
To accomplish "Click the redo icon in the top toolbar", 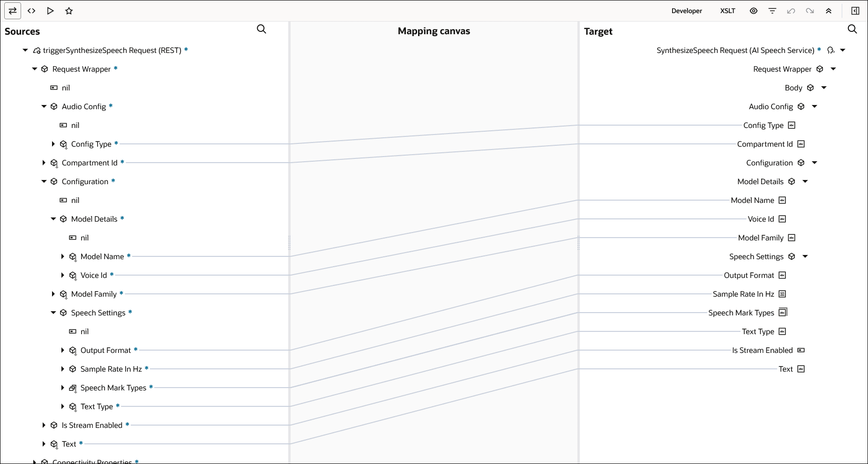I will (810, 11).
